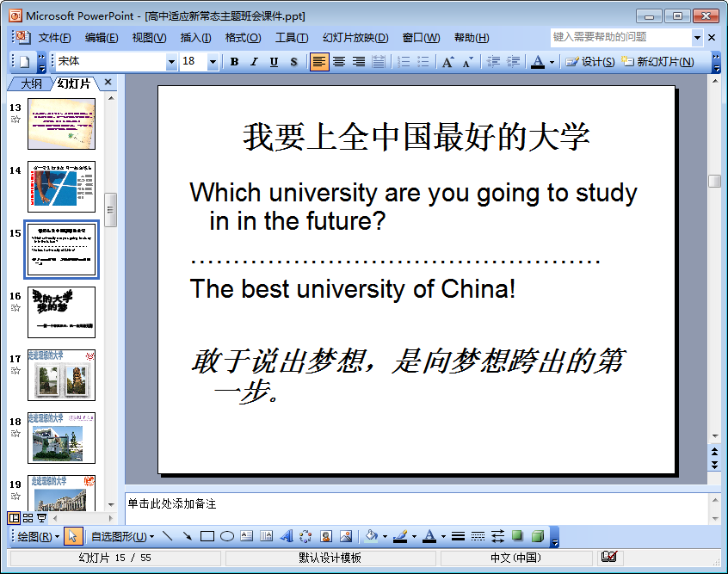The image size is (728, 574).
Task: Insert a vertical text box
Action: [267, 536]
